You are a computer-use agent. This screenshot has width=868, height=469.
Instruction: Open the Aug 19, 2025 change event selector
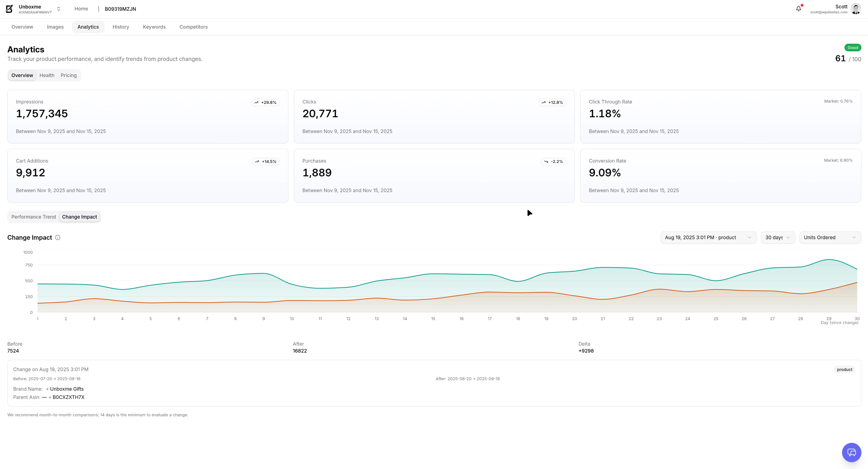tap(708, 237)
